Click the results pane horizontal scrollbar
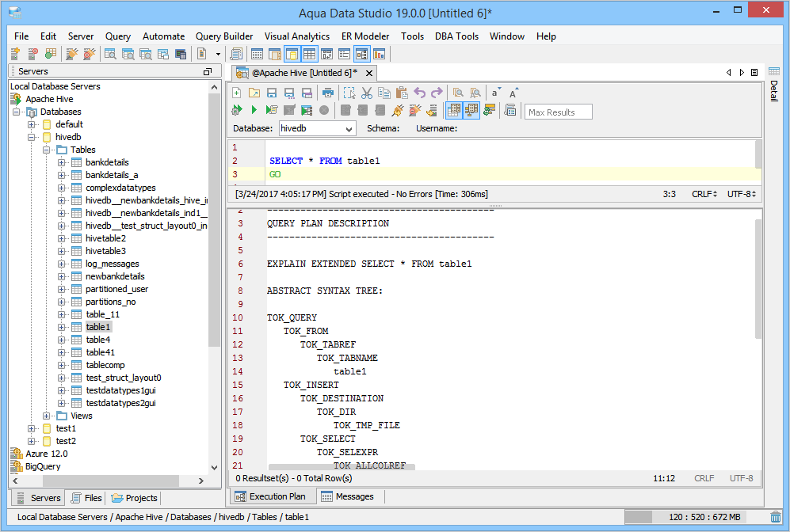Image resolution: width=790 pixels, height=532 pixels. [x=341, y=468]
